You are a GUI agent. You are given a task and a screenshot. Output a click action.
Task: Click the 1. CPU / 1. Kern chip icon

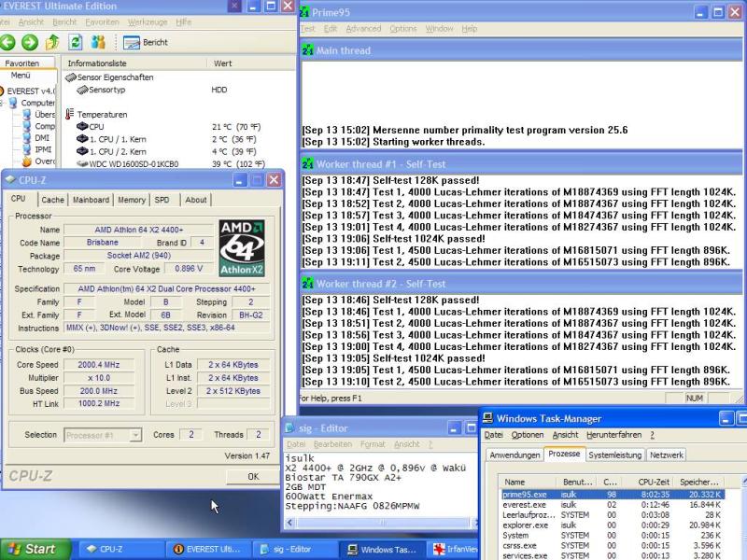[x=82, y=139]
